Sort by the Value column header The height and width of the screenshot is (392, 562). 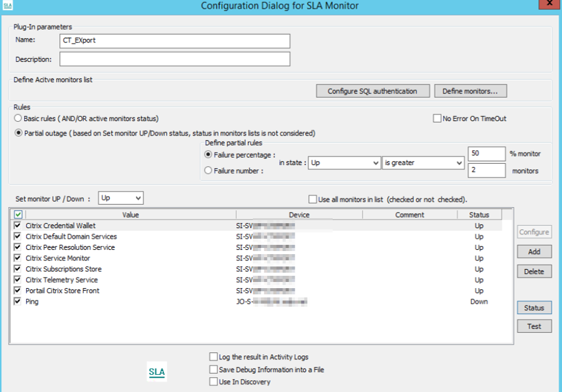pyautogui.click(x=130, y=215)
